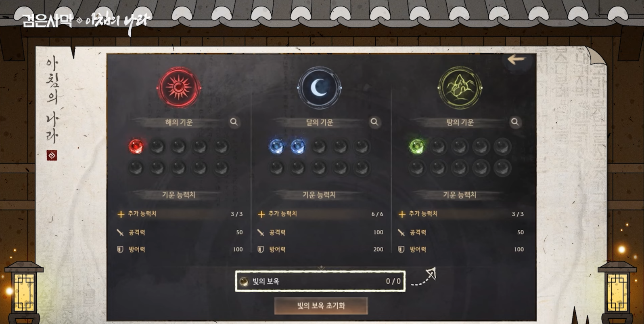Click the green mountain earth emblem
Screen dimensions: 644x324
click(x=460, y=88)
